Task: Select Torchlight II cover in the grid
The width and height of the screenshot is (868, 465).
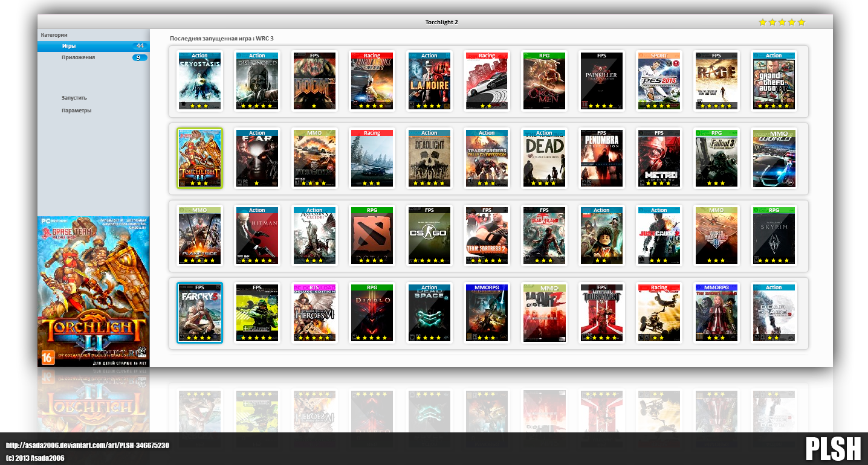Action: click(199, 158)
